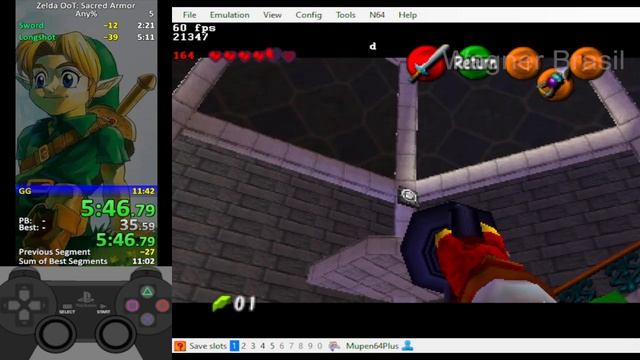Viewport: 640px width, 360px height.
Task: Select save slot 3
Action: point(253,346)
